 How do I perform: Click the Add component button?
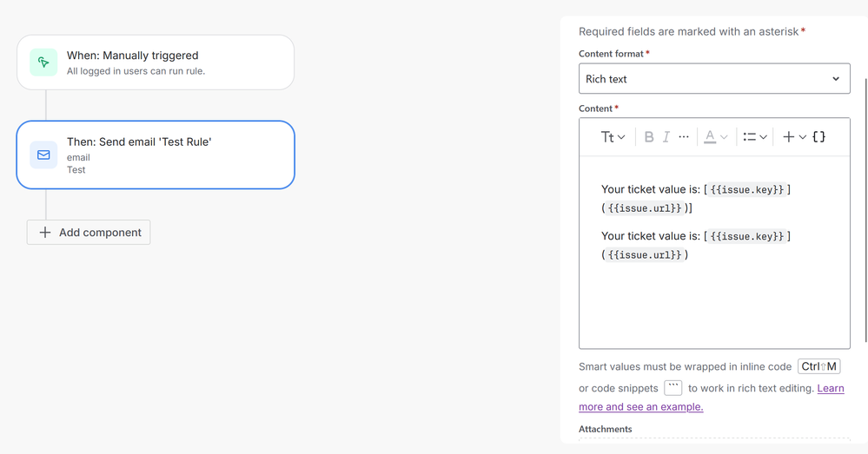pyautogui.click(x=89, y=233)
